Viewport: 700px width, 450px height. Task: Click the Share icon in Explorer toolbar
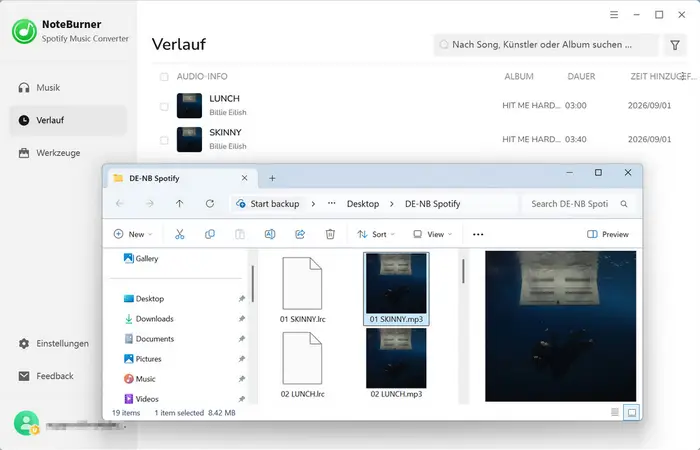click(300, 234)
